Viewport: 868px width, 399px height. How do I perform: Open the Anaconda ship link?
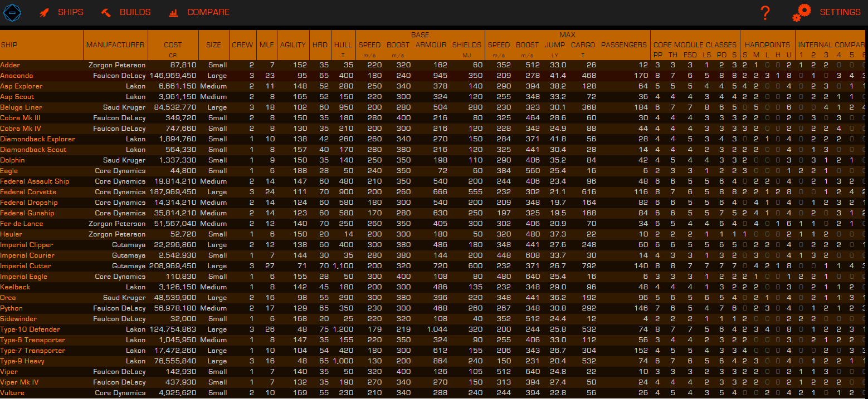(17, 76)
